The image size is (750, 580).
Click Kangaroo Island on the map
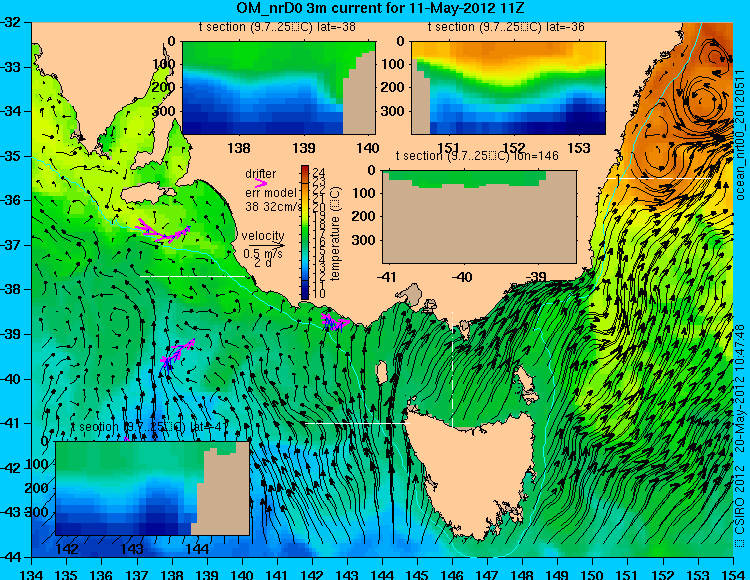tap(146, 194)
